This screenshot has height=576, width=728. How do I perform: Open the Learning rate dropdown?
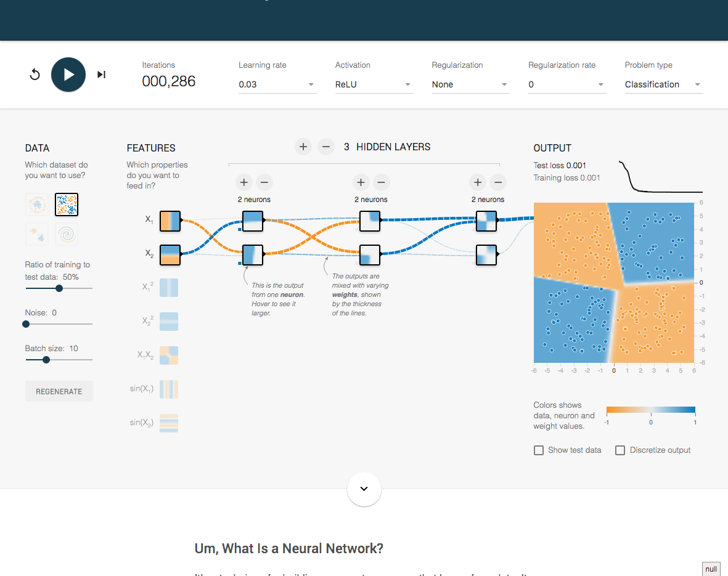[x=277, y=84]
